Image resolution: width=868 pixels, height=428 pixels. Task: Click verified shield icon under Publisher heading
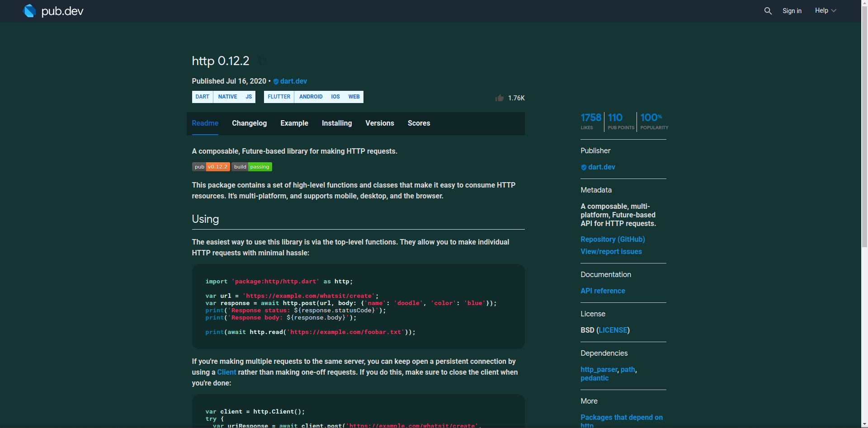pyautogui.click(x=584, y=167)
